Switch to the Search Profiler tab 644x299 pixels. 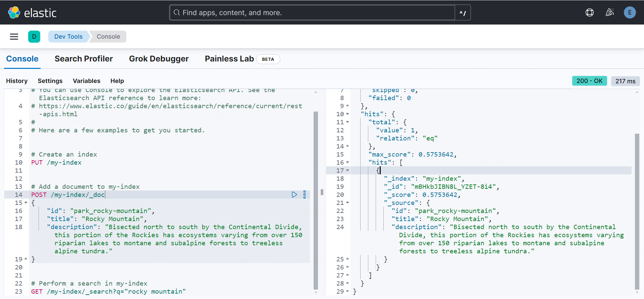click(x=84, y=59)
